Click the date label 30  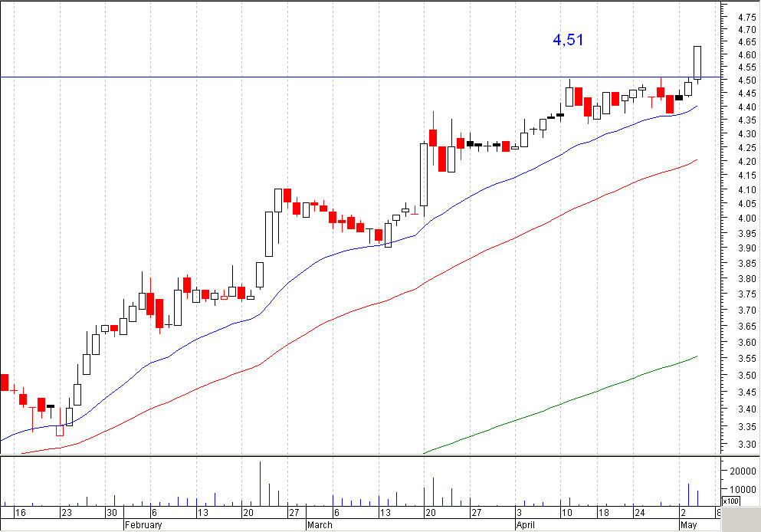point(112,513)
